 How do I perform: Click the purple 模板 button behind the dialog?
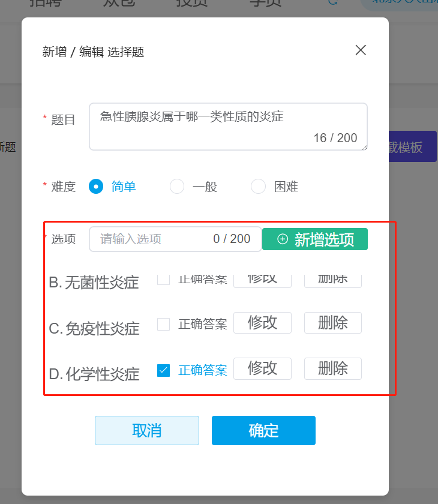click(x=413, y=146)
